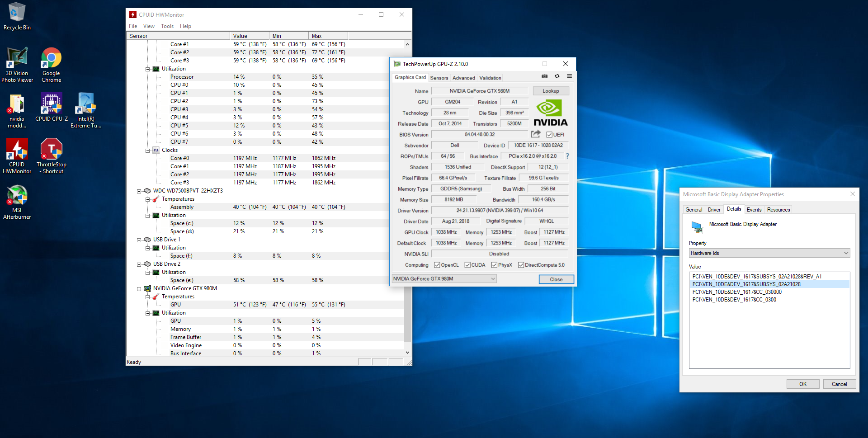868x438 pixels.
Task: Switch to the Validation tab in GPU-Z
Action: pyautogui.click(x=490, y=78)
